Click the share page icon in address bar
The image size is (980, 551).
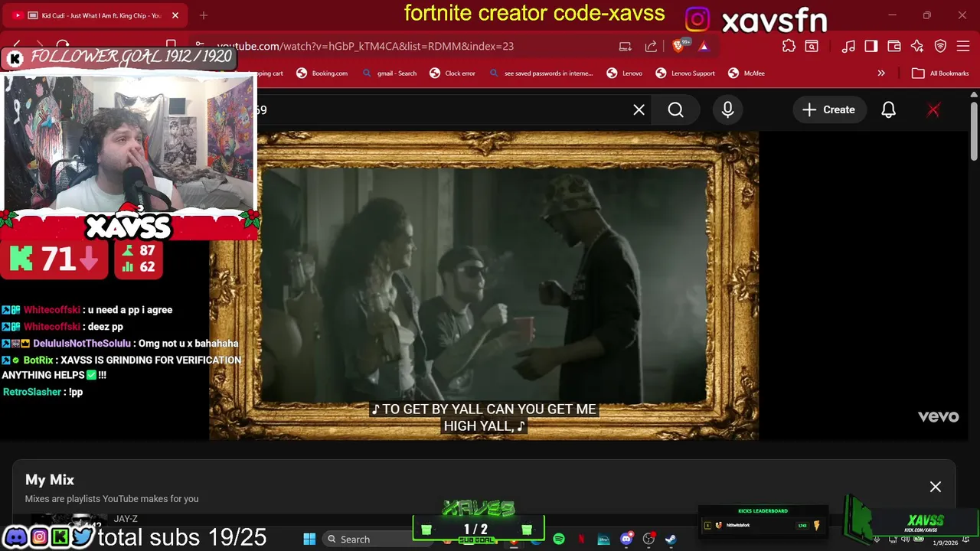pyautogui.click(x=651, y=46)
